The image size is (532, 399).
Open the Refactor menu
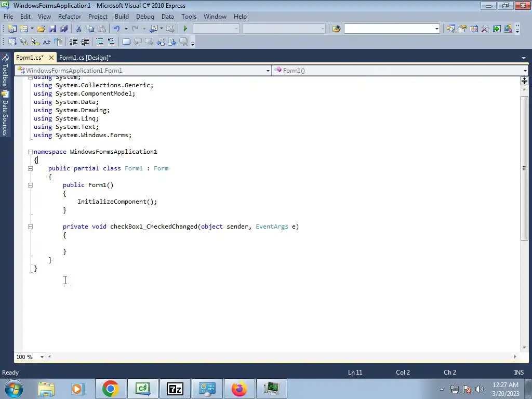point(70,17)
